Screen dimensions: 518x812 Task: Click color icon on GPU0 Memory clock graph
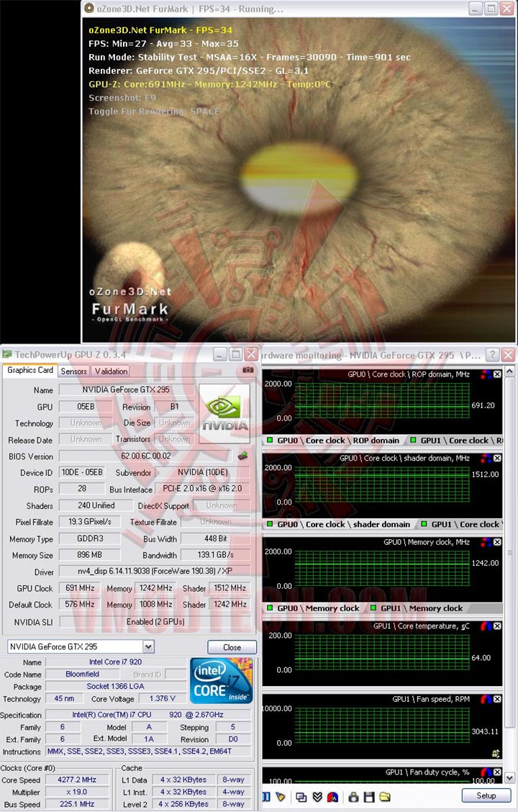[486, 542]
